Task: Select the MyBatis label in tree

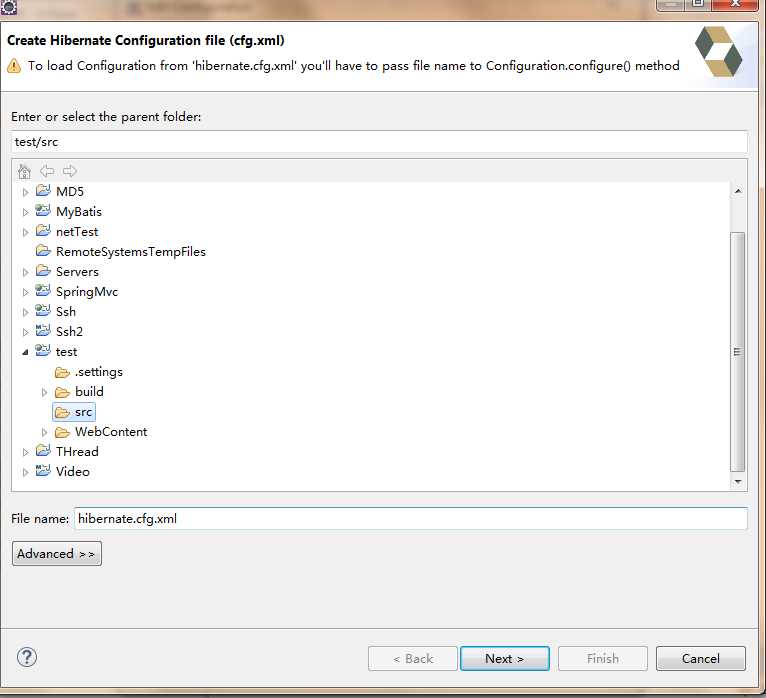Action: click(79, 212)
